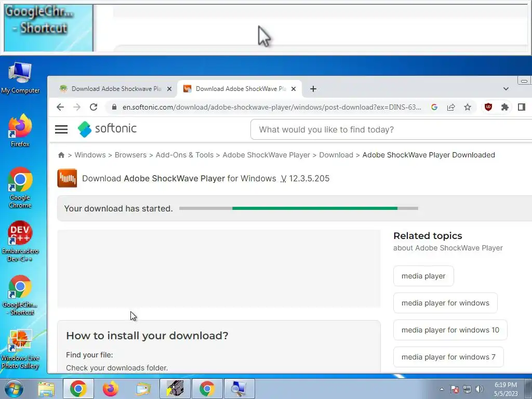Click the address bar URL
532x399 pixels.
tap(272, 107)
